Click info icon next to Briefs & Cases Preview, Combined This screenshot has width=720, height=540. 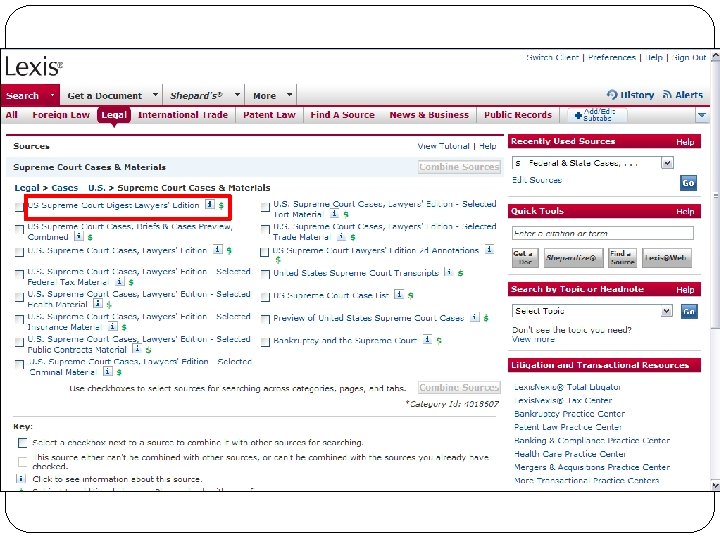[79, 236]
